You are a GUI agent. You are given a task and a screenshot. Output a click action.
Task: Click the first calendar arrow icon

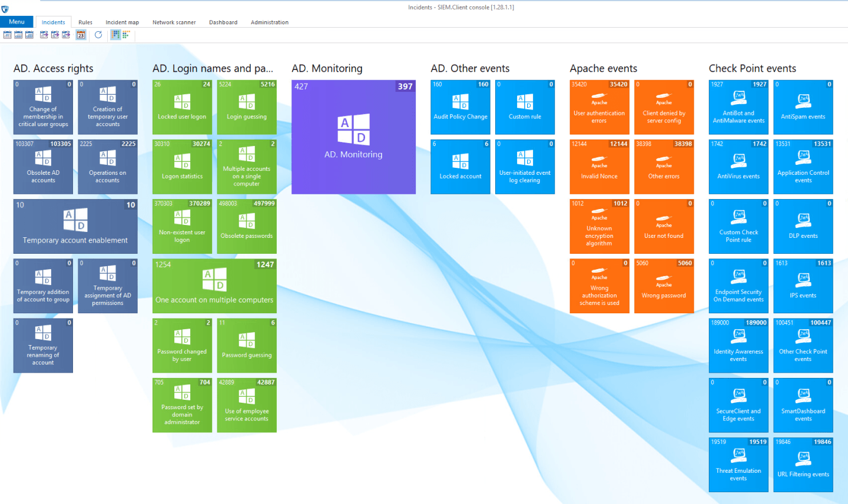44,35
